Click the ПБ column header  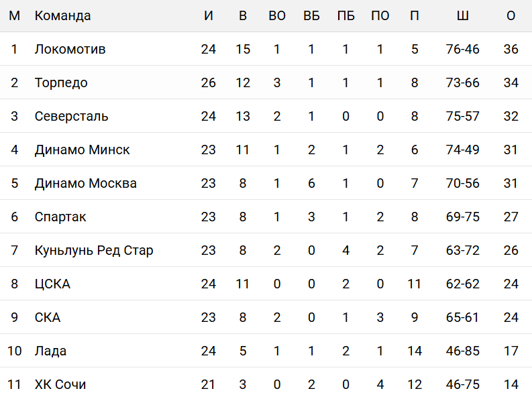click(x=345, y=15)
